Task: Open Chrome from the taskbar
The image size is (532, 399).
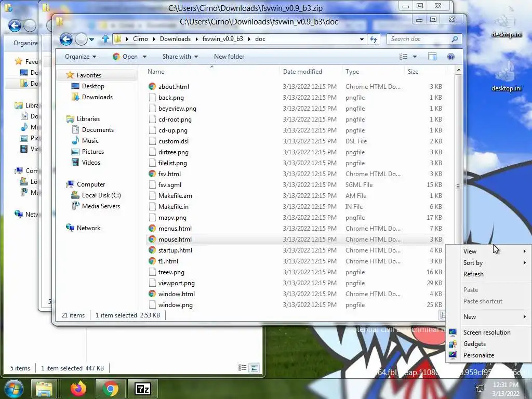Action: 110,389
